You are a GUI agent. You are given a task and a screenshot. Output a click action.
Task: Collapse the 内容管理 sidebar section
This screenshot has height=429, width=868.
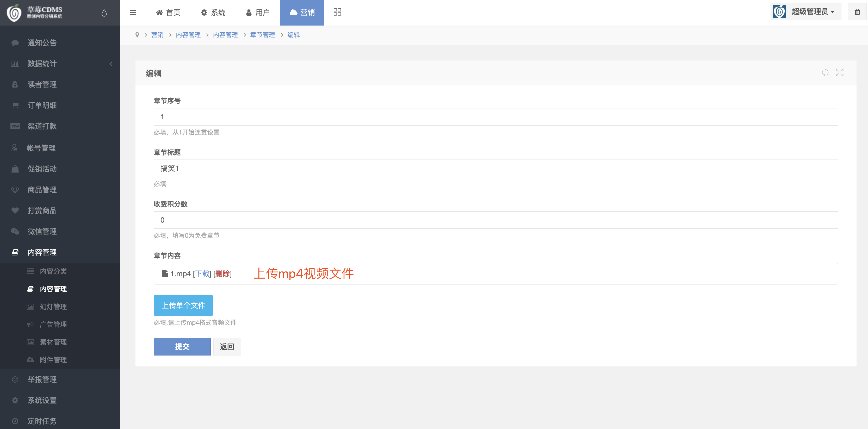60,252
